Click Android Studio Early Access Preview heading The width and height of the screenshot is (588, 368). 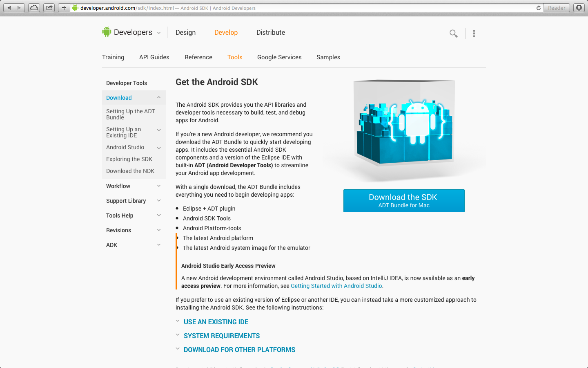[228, 266]
